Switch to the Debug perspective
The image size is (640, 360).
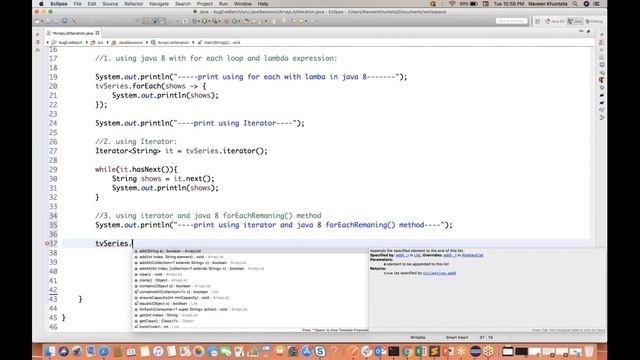tap(594, 21)
